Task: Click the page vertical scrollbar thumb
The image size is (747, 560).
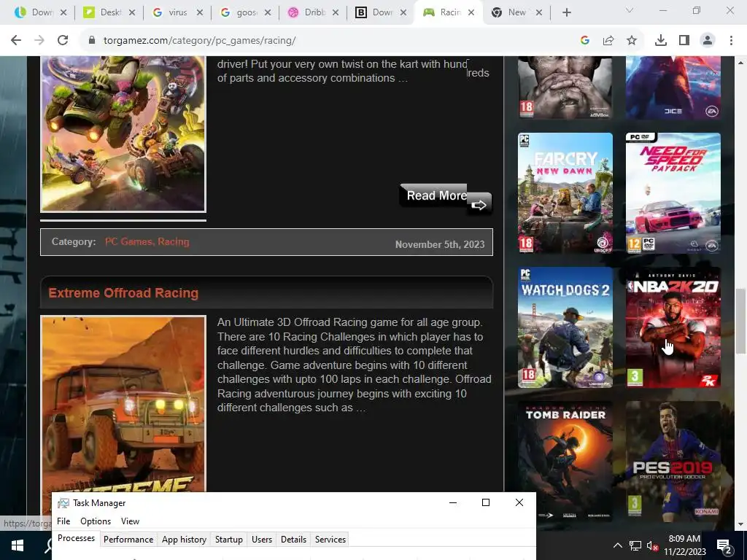Action: tap(740, 321)
